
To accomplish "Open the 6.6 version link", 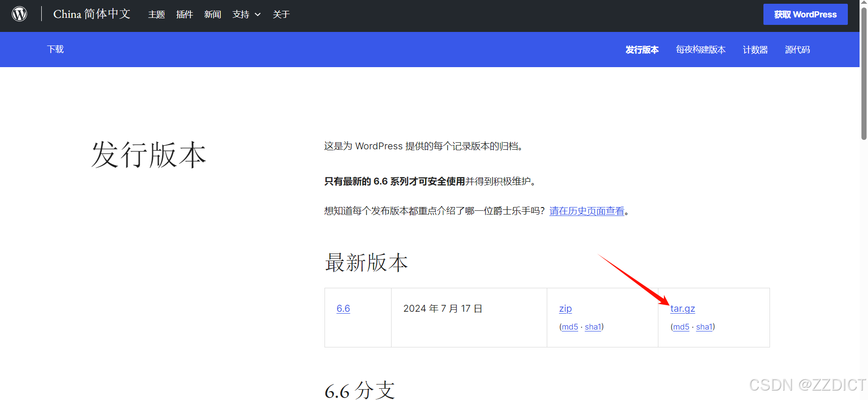I will point(343,308).
